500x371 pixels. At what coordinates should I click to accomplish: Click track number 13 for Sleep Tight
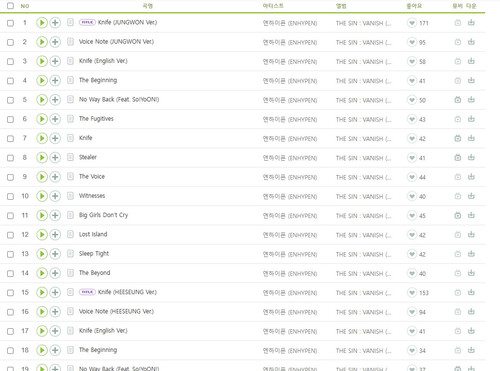[25, 254]
